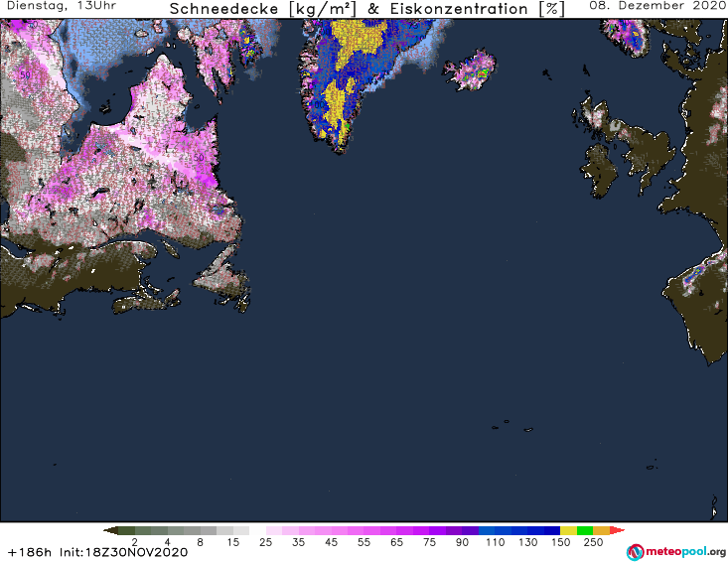Click the dark olive arrow starting the legend
This screenshot has width=728, height=562.
[110, 530]
